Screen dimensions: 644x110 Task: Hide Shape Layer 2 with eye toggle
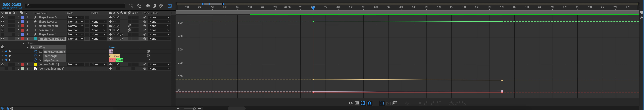pyautogui.click(x=3, y=22)
